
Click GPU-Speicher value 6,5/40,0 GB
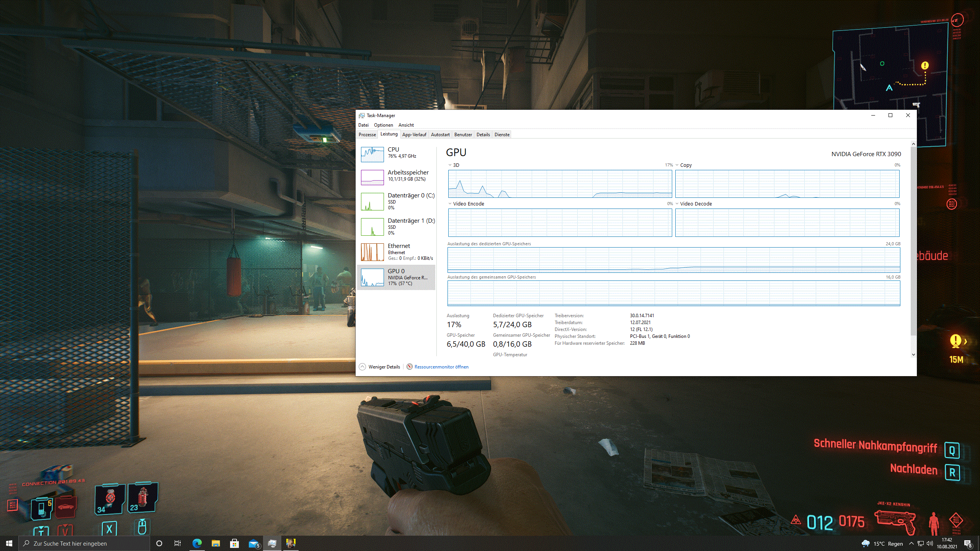tap(466, 344)
